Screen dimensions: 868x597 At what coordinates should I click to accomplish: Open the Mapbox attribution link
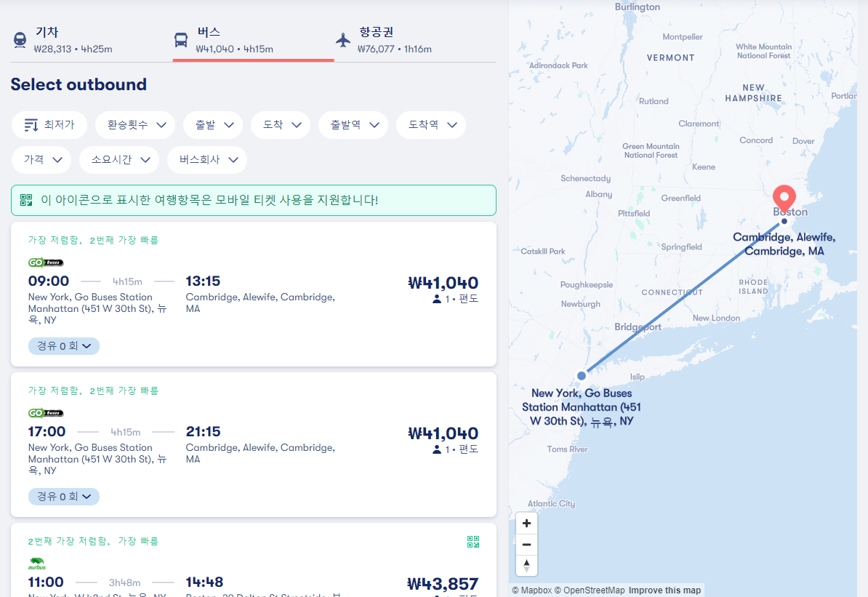tap(531, 590)
